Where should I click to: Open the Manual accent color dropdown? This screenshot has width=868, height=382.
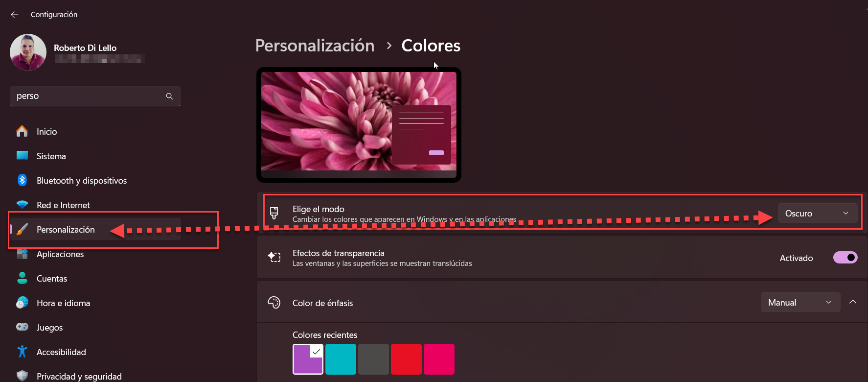click(x=800, y=303)
